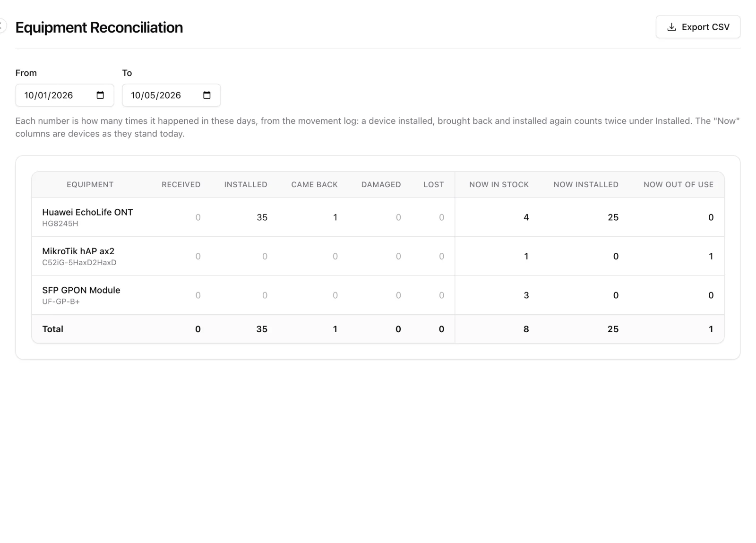Click Total Installed value 35
The height and width of the screenshot is (543, 756).
(x=262, y=329)
